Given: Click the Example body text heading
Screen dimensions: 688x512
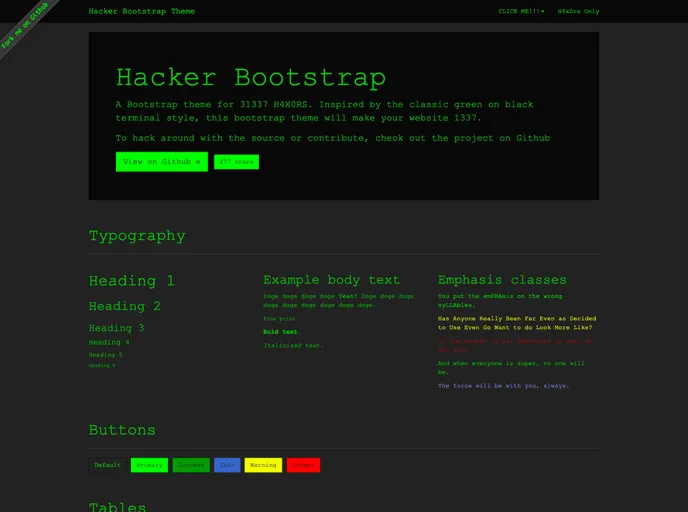Looking at the screenshot, I should tap(331, 280).
